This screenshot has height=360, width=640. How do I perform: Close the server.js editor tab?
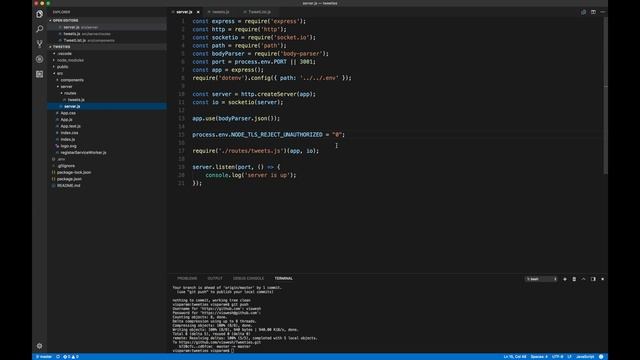198,12
